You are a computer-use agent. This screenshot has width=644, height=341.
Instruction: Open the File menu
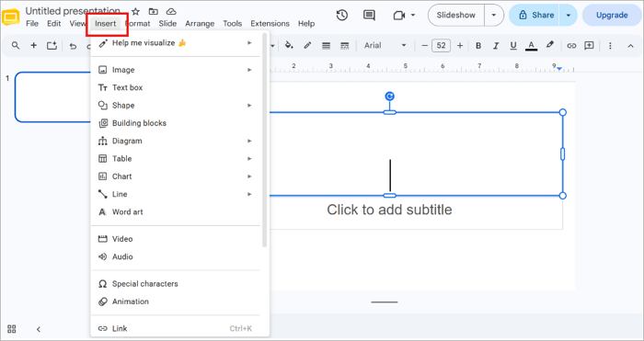(32, 24)
